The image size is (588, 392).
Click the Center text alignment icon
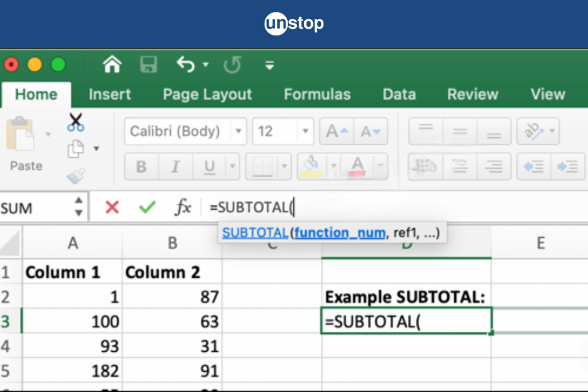pos(460,166)
